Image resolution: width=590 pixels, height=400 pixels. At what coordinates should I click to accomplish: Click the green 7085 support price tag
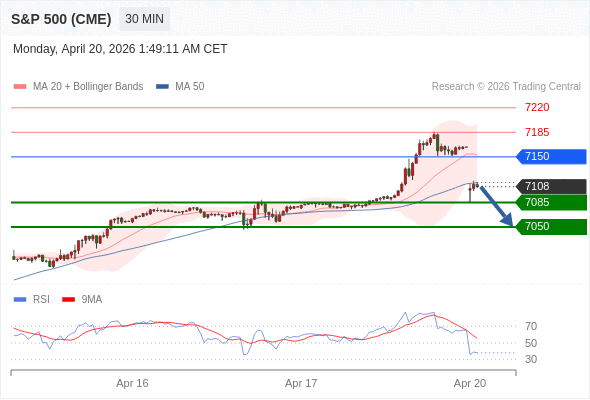click(551, 202)
